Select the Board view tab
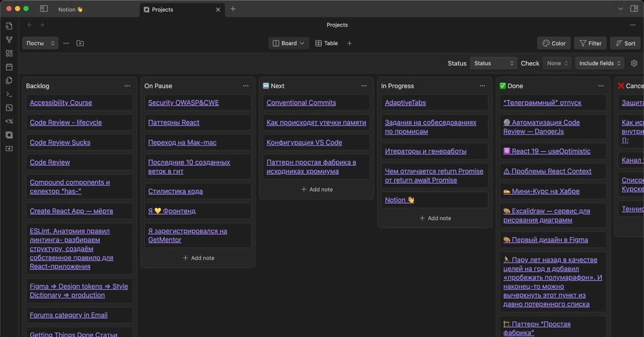644x337 pixels. 289,43
